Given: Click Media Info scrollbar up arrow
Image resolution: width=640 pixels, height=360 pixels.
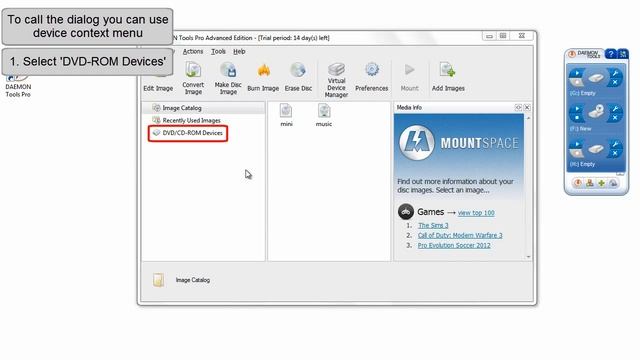Looking at the screenshot, I should click(x=529, y=118).
